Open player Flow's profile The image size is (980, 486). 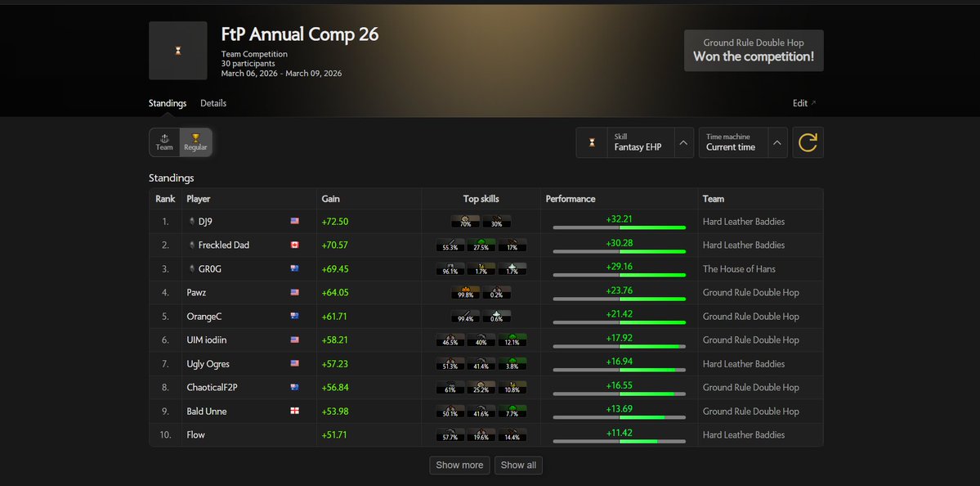[195, 435]
